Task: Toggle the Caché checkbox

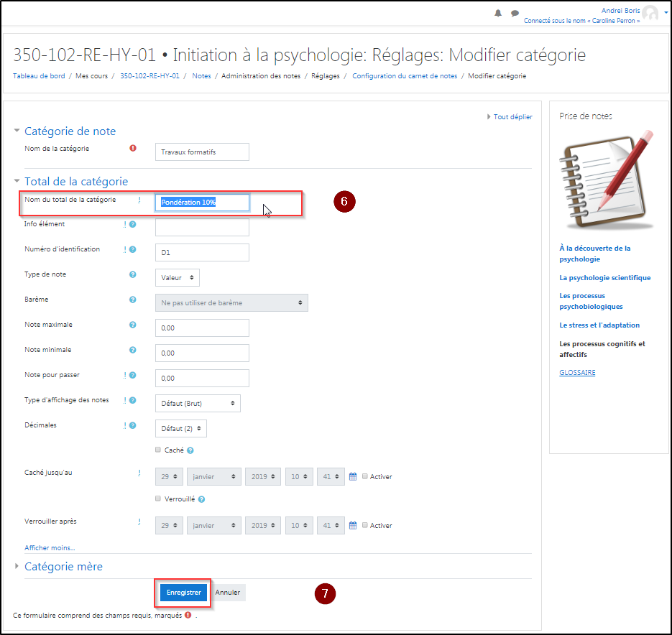Action: (x=159, y=450)
